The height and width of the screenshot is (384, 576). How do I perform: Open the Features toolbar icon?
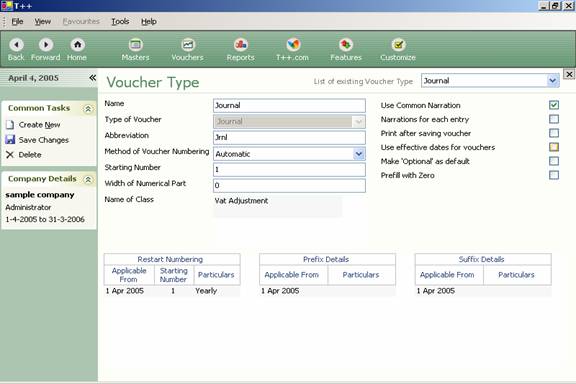click(x=346, y=45)
